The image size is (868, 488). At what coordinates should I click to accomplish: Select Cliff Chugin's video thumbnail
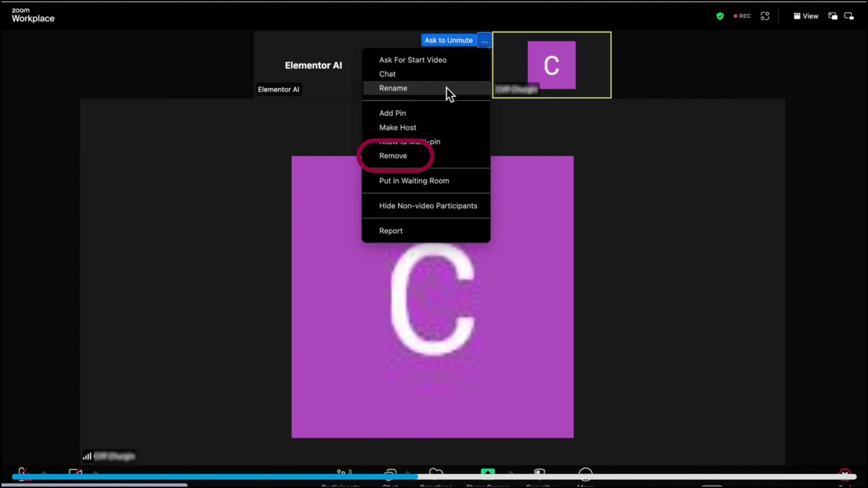pyautogui.click(x=552, y=64)
